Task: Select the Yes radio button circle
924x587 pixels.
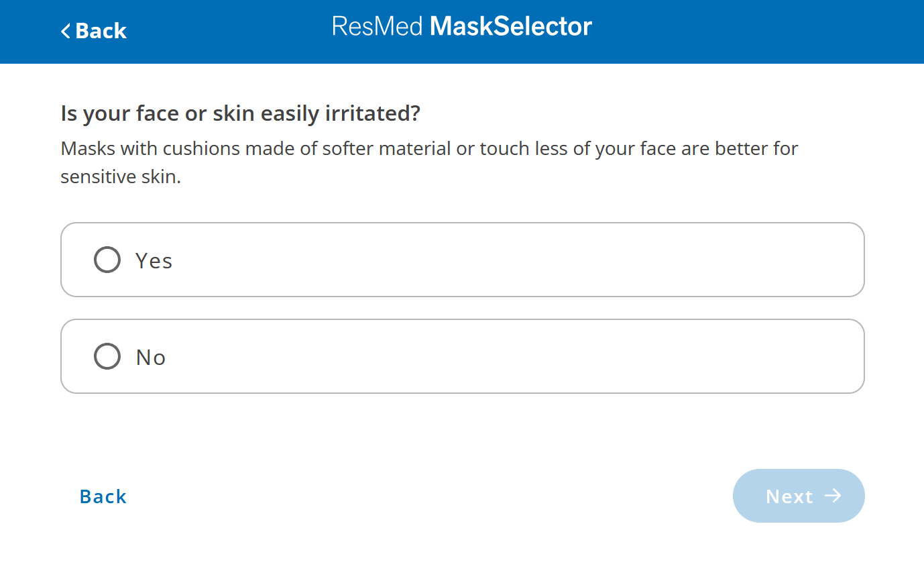Action: pos(107,260)
